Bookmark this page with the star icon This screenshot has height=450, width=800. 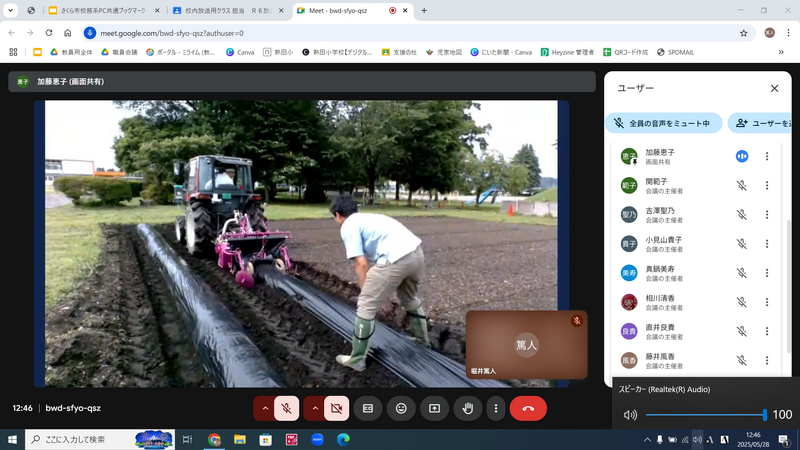tap(743, 32)
